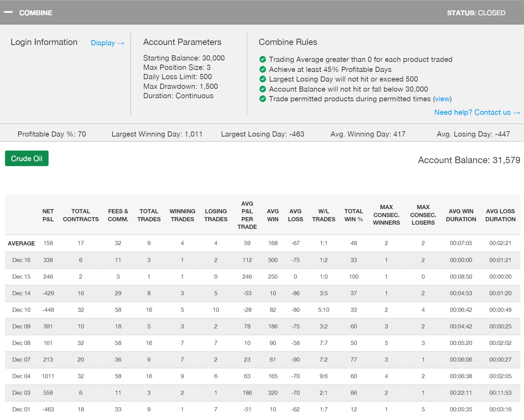
Task: Click the STATUS: CLOSED label
Action: (x=476, y=13)
